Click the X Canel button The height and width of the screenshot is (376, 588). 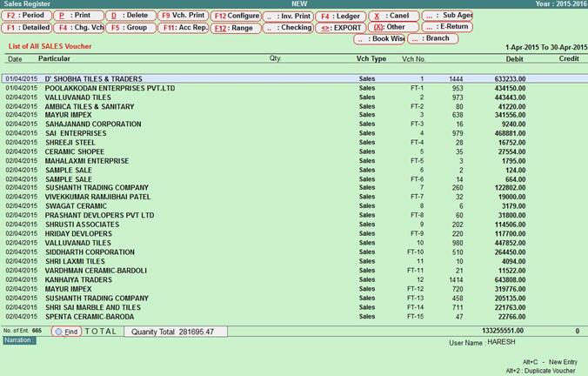[393, 17]
